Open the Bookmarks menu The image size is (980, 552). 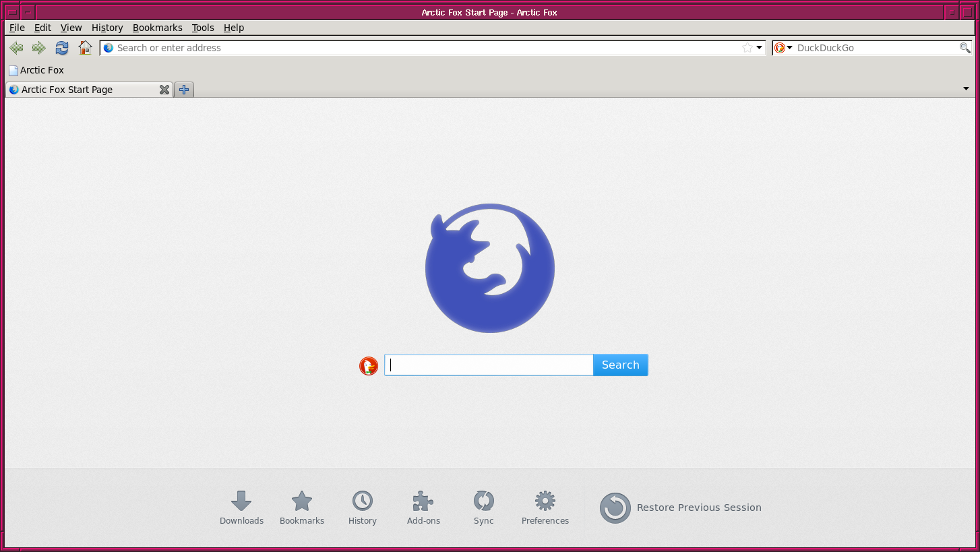pos(157,28)
